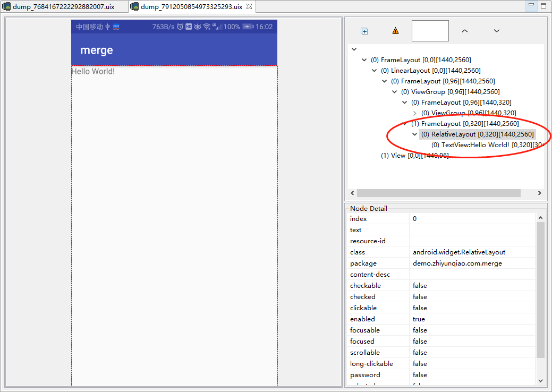This screenshot has height=392, width=552.
Task: Click the 'enabled' value cell showing true
Action: pos(472,319)
